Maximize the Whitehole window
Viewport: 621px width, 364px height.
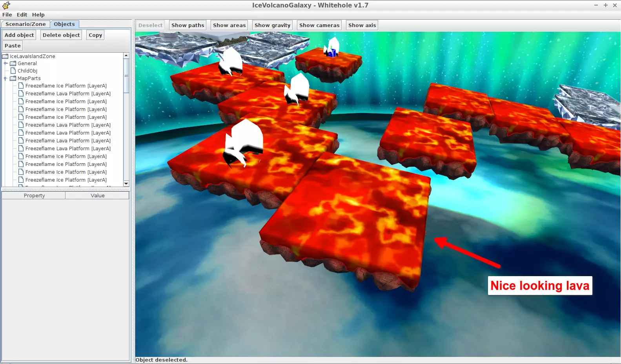605,5
